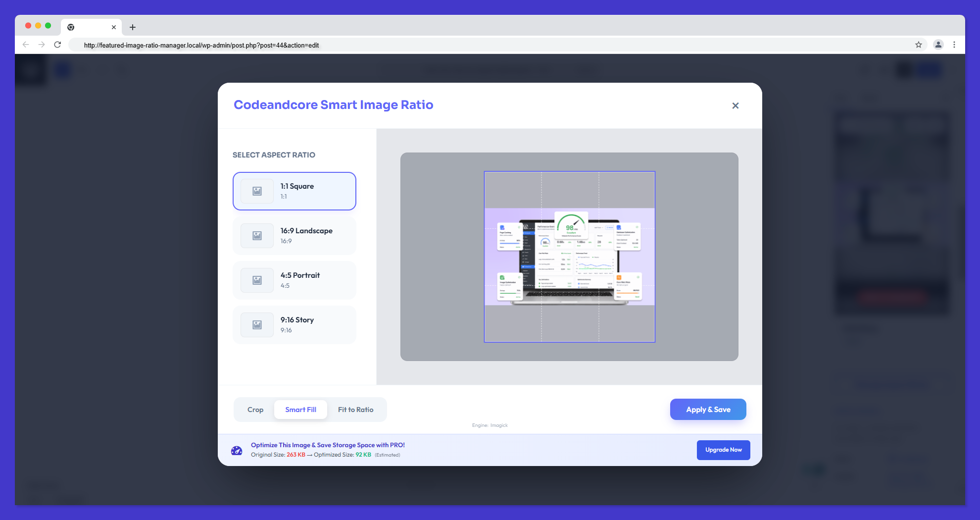Image resolution: width=980 pixels, height=520 pixels.
Task: Click the laptop preview image in crop area
Action: pos(570,257)
